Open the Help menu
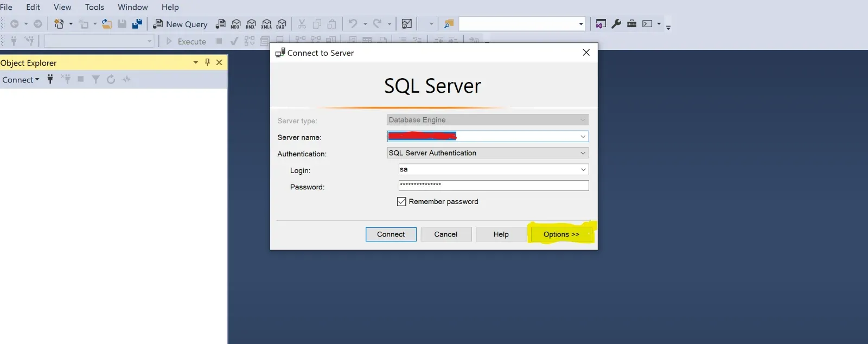Screen dimensions: 868x344 (x=170, y=7)
